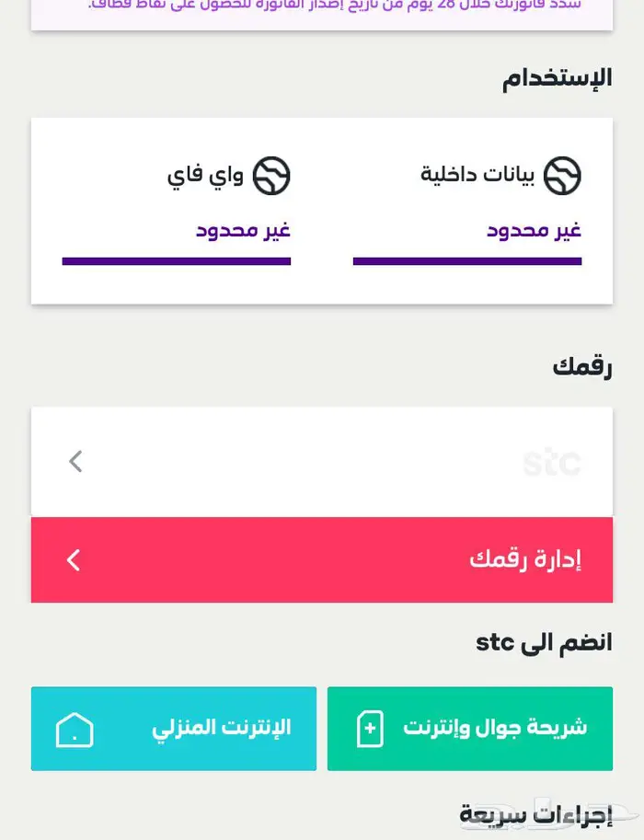
Task: Click the globe icon beside بيانات داخلية
Action: click(562, 176)
